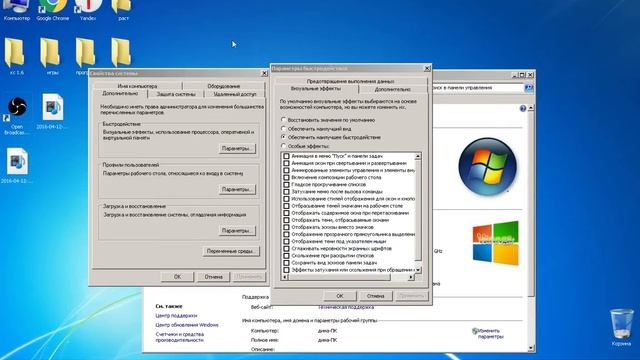The height and width of the screenshot is (360, 640).
Task: Open Дополнительно tab in Performance Options dialog
Action: (x=392, y=89)
